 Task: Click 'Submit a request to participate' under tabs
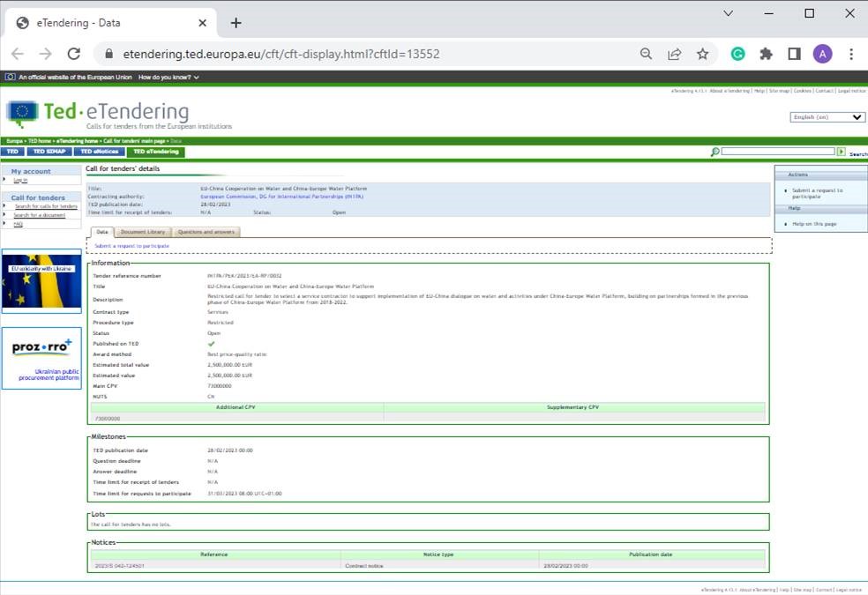pos(131,246)
